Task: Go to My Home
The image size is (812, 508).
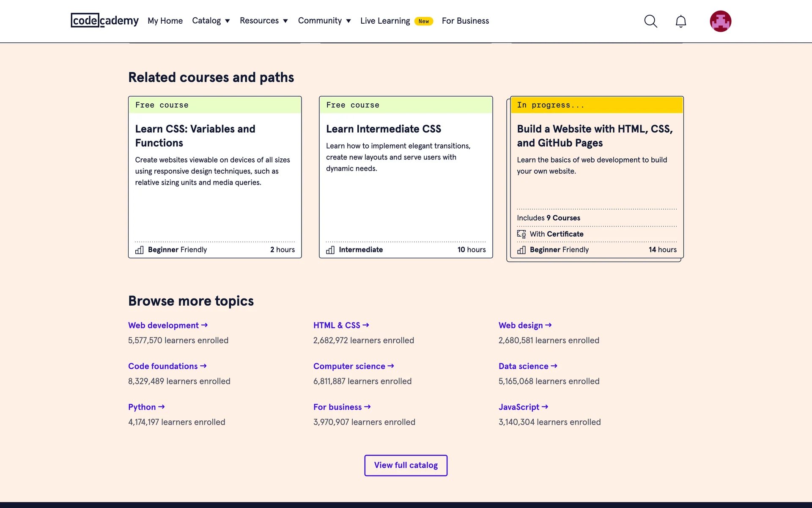Action: point(165,21)
